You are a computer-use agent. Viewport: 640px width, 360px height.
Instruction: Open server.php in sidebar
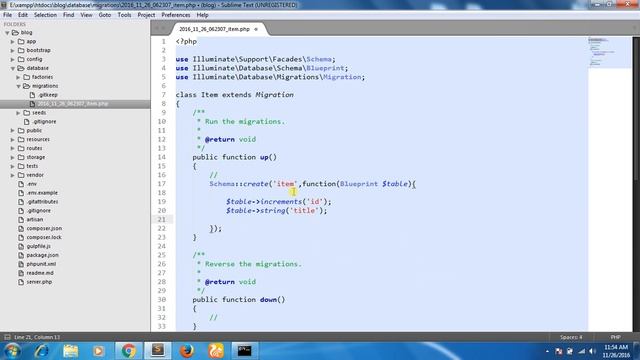39,282
